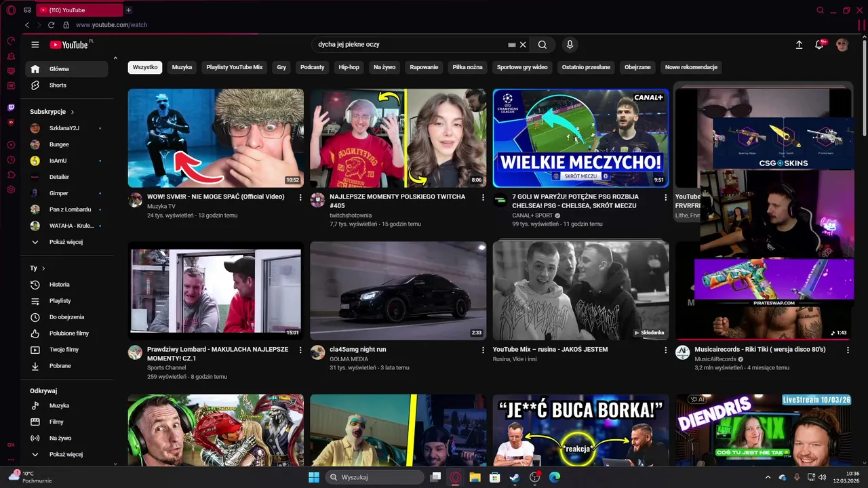Open Settings gear in Opera sidebar

coord(11,190)
